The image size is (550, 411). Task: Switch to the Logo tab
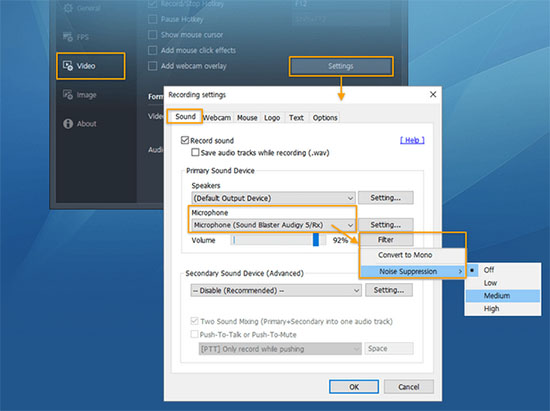pyautogui.click(x=272, y=118)
